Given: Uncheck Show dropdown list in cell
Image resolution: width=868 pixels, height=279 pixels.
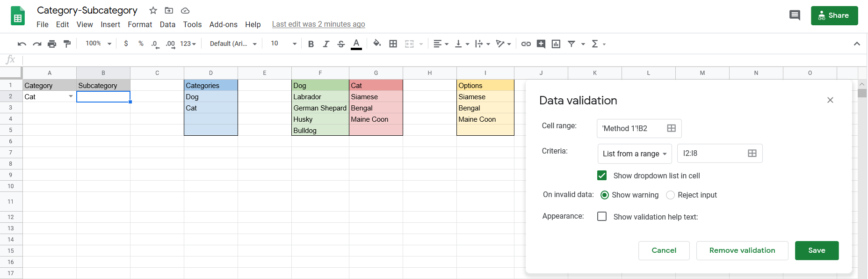Looking at the screenshot, I should point(602,176).
